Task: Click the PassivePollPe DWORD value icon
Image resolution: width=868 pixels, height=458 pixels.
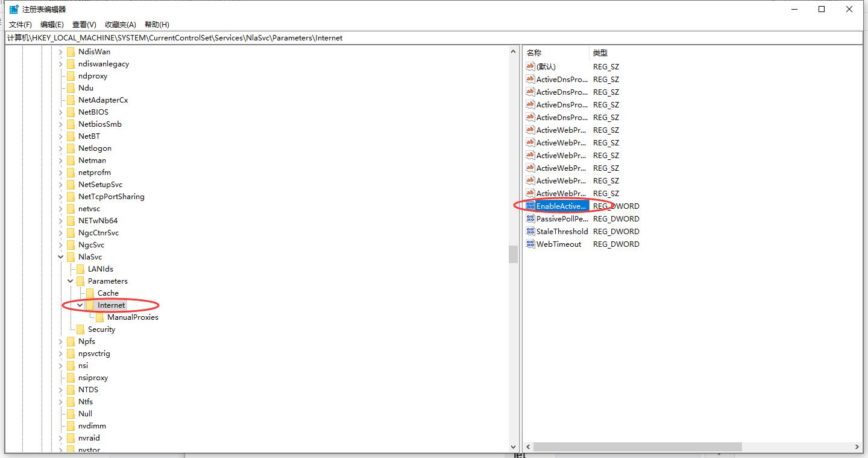Action: click(x=530, y=218)
